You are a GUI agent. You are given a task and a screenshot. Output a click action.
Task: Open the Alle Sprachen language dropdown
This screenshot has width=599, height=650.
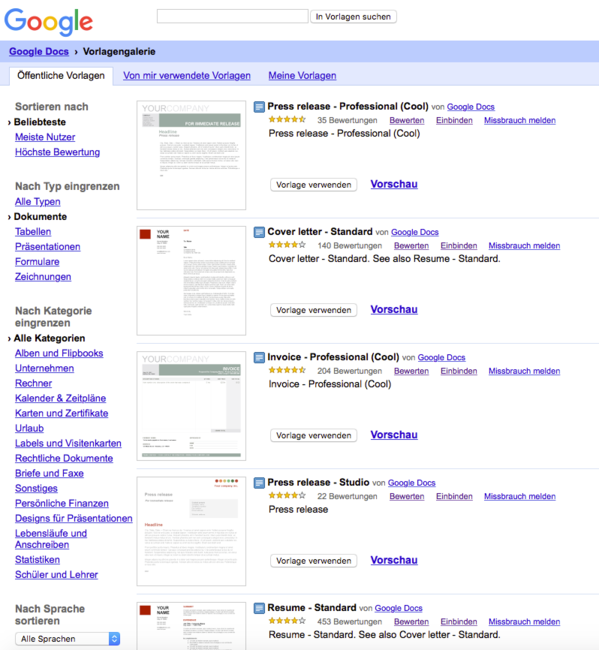tap(68, 639)
